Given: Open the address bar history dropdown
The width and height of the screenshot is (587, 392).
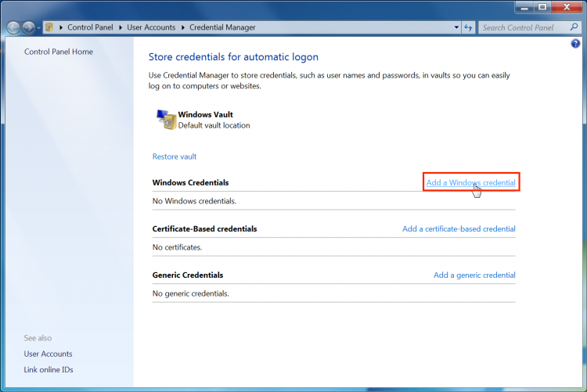Looking at the screenshot, I should 456,27.
